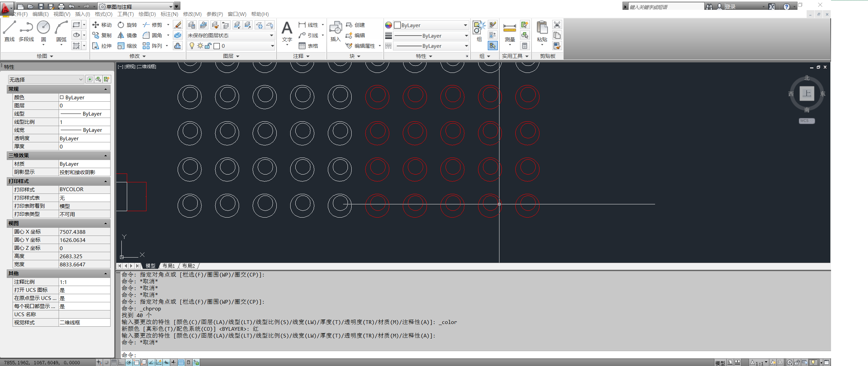Toggle the layer 0 lightbulb on/off
The image size is (868, 366).
click(192, 46)
